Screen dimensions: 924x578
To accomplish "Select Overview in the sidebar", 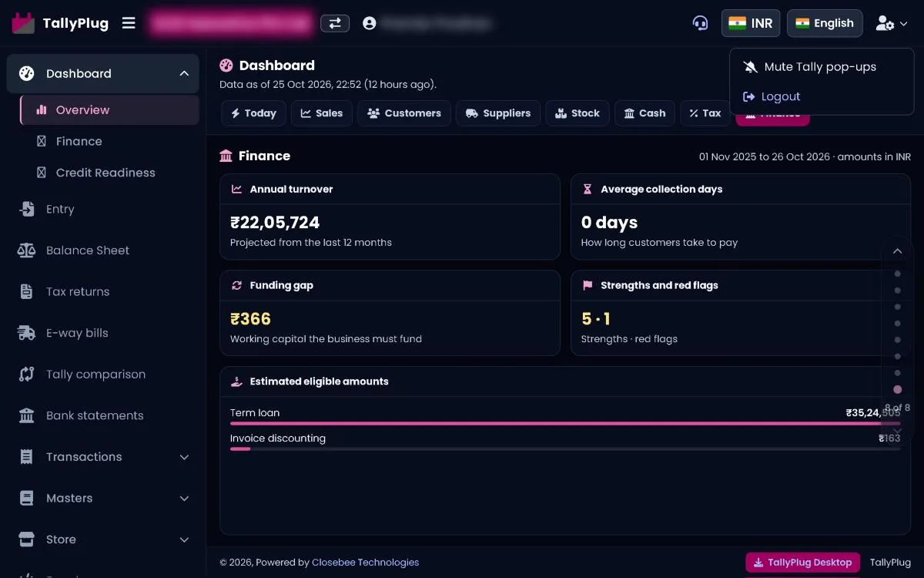I will click(109, 110).
